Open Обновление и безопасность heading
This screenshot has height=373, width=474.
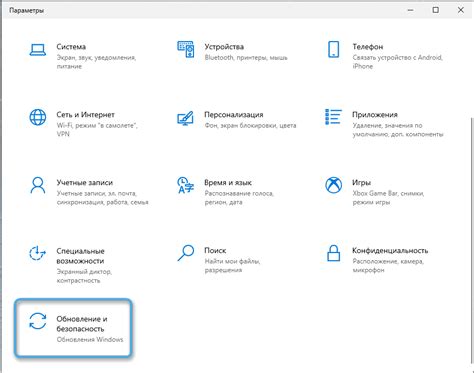pyautogui.click(x=82, y=324)
